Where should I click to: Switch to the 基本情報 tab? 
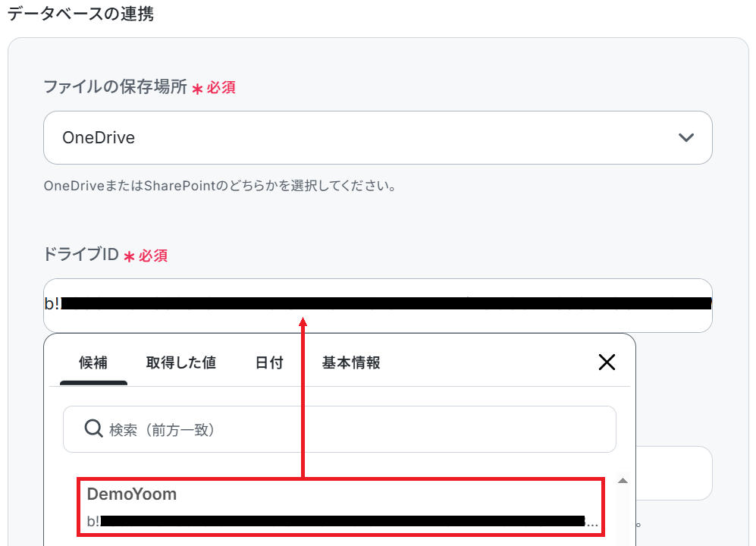pos(351,362)
